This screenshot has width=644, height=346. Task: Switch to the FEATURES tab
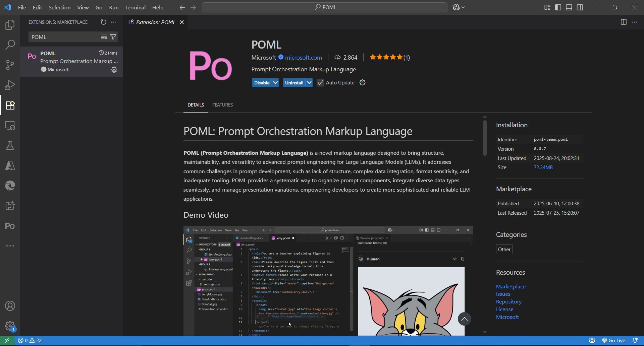pyautogui.click(x=222, y=105)
